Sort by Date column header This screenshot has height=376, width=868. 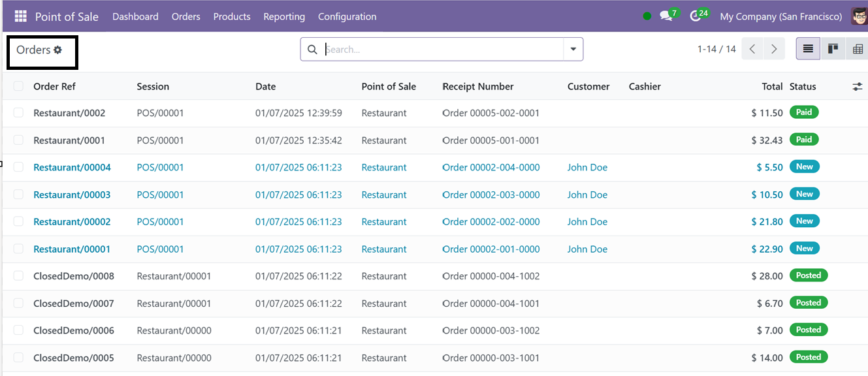pyautogui.click(x=265, y=86)
